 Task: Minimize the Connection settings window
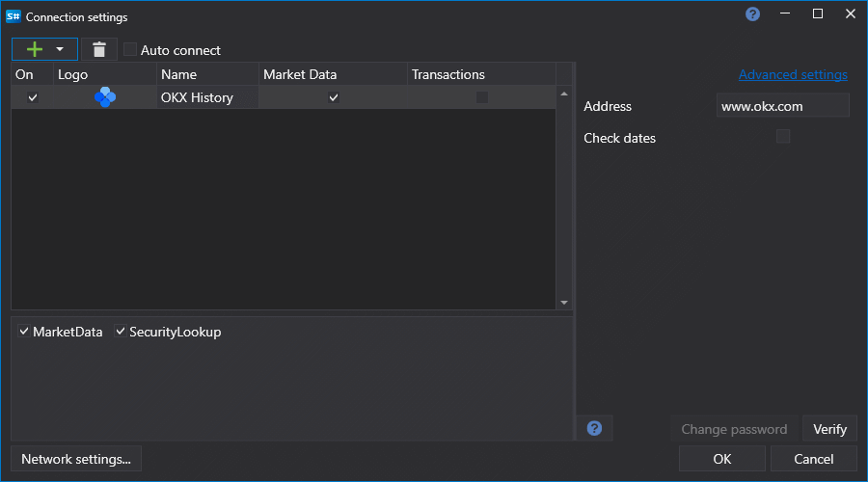click(x=785, y=13)
